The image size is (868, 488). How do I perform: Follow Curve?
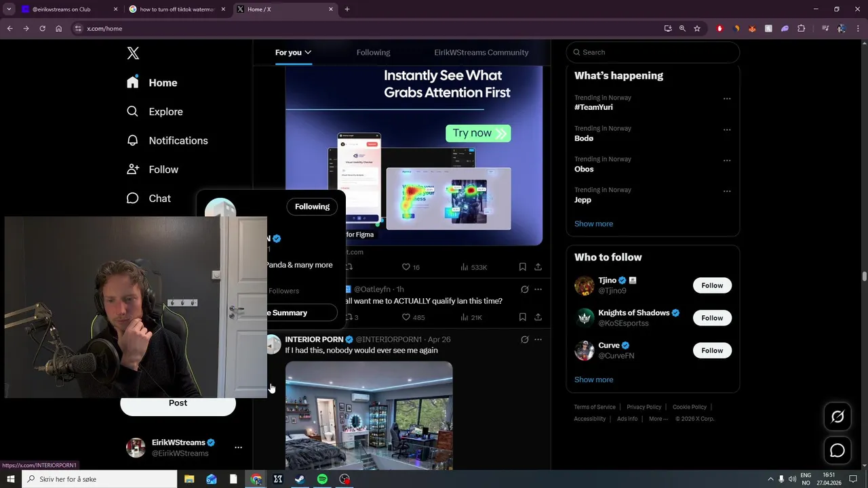click(712, 350)
